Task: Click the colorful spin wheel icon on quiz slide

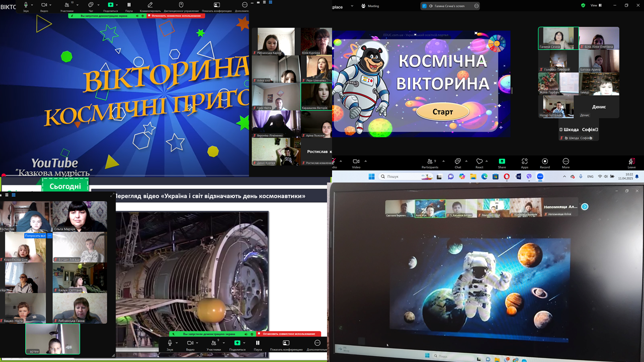Action: 497,43
